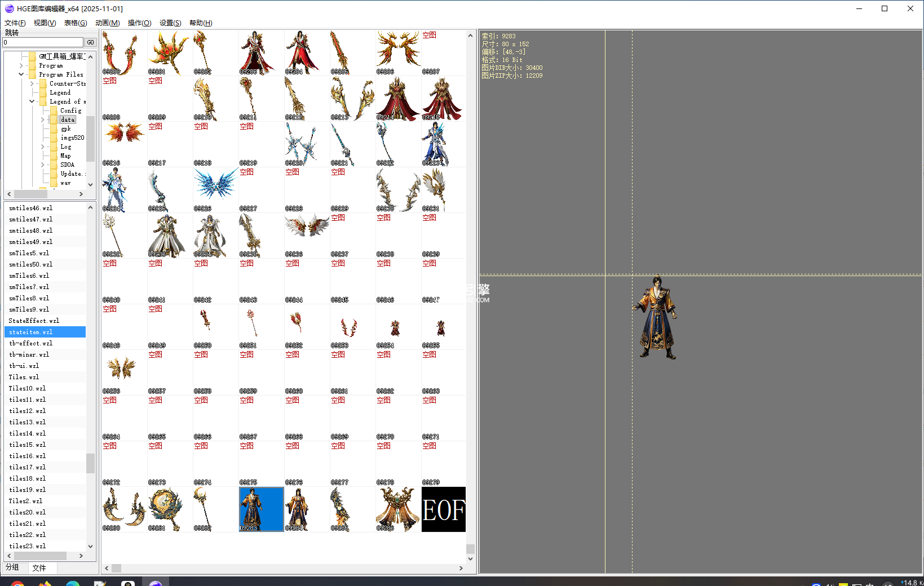Select the red-robed warrior sprite 09203
Viewport: 924px width, 586px height.
[x=261, y=53]
